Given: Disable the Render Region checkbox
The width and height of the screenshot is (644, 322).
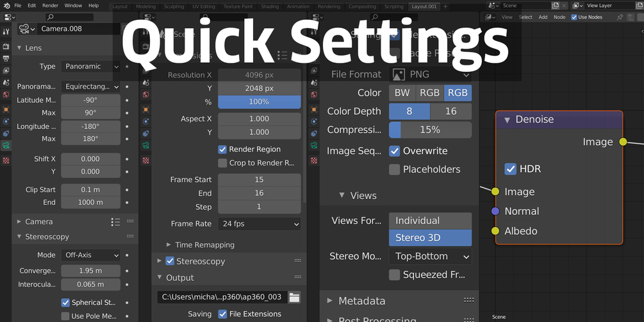Looking at the screenshot, I should tap(223, 149).
